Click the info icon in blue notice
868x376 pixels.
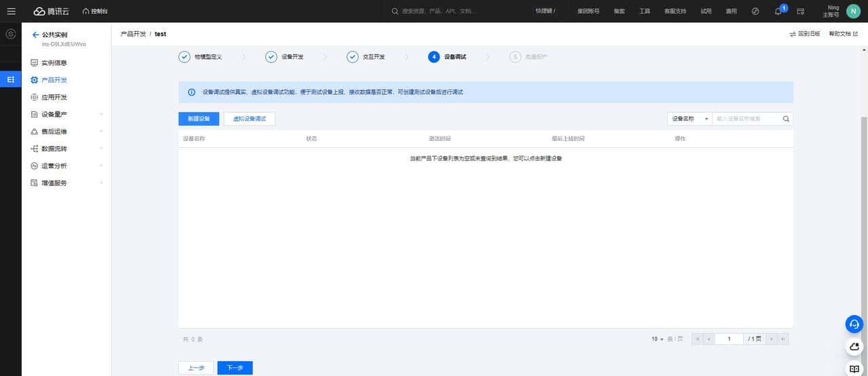[192, 92]
